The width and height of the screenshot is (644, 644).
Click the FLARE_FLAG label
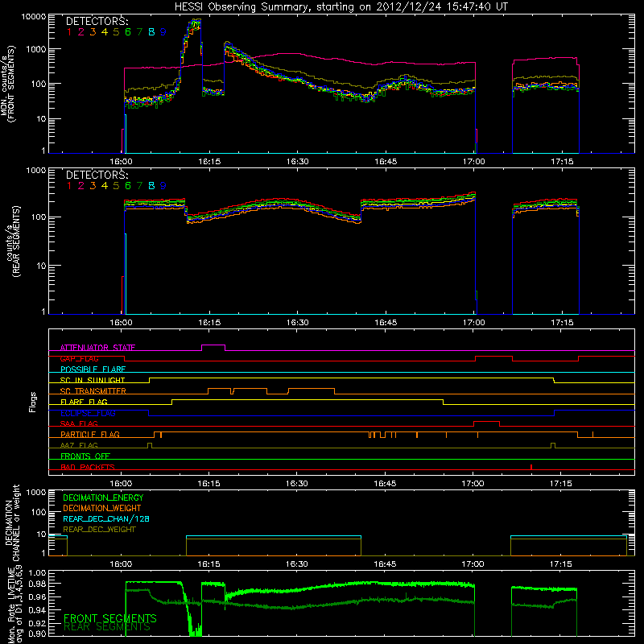point(84,402)
